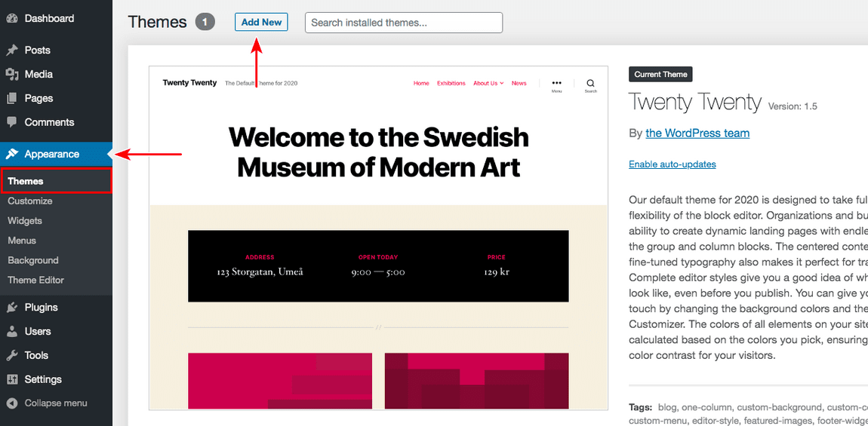The width and height of the screenshot is (868, 426).
Task: Click the Themes page heading
Action: pyautogui.click(x=157, y=22)
